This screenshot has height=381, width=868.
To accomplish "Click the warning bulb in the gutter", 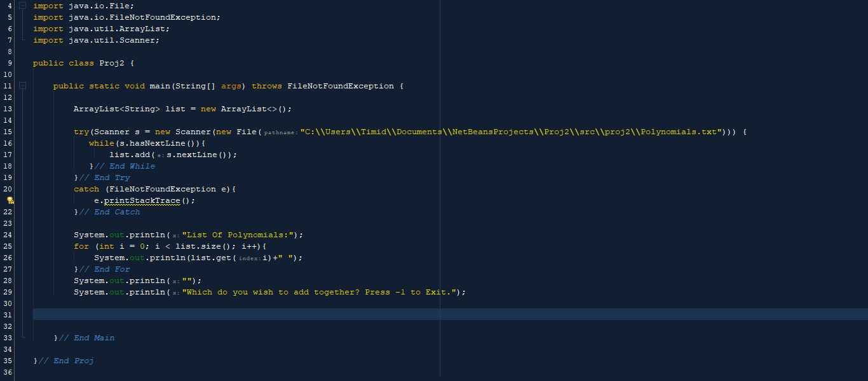I will pos(9,200).
